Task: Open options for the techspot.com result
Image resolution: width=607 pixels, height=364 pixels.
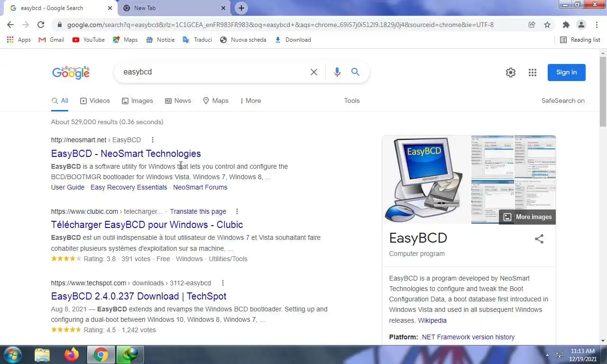Action: tap(222, 283)
